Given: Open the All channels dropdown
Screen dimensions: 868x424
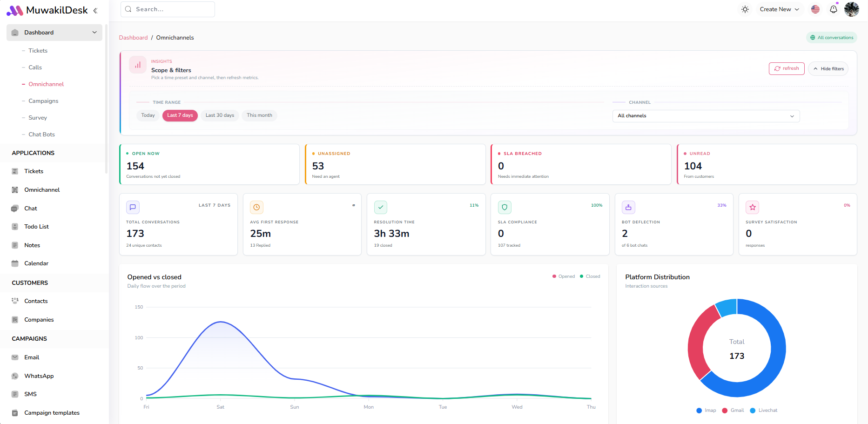Looking at the screenshot, I should (706, 116).
